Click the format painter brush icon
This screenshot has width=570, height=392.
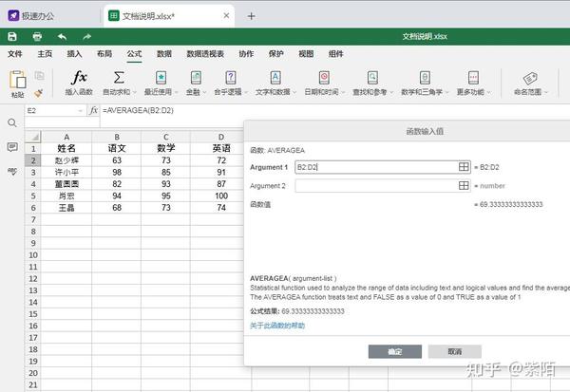[x=39, y=93]
